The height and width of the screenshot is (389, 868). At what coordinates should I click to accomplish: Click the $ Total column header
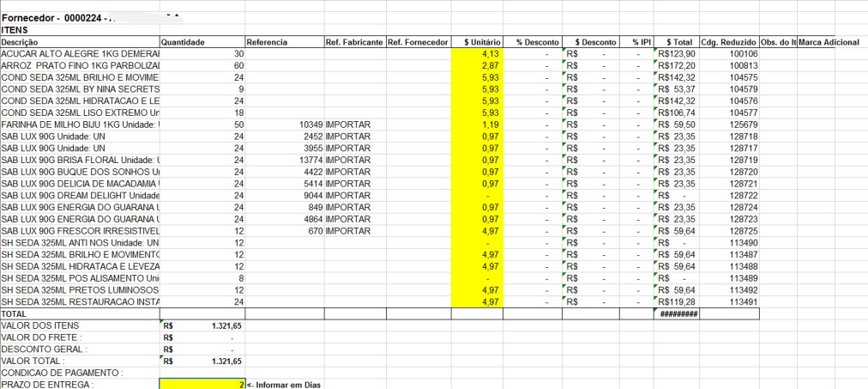(x=677, y=41)
